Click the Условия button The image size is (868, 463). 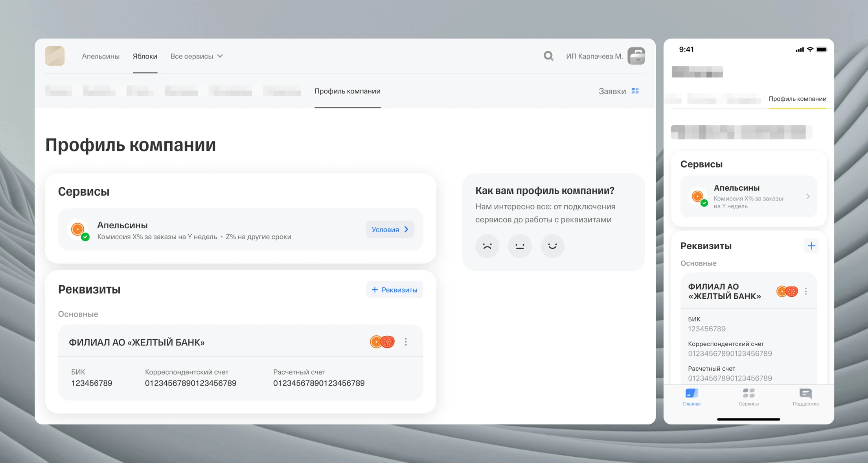click(390, 230)
